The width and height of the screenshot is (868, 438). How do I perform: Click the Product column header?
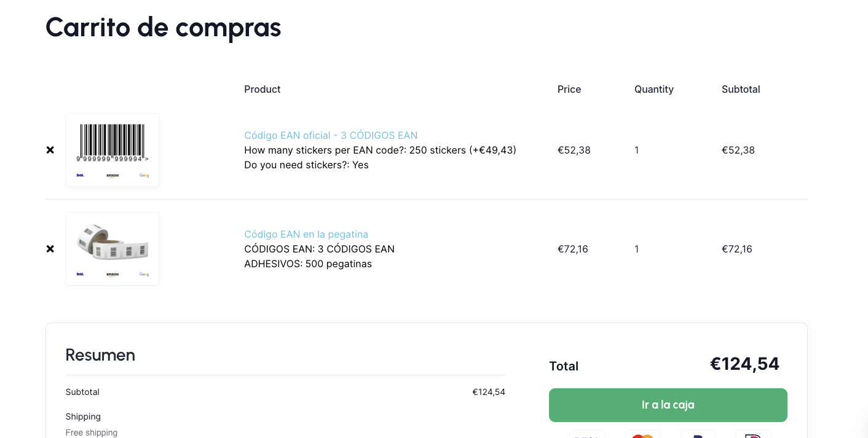(262, 89)
